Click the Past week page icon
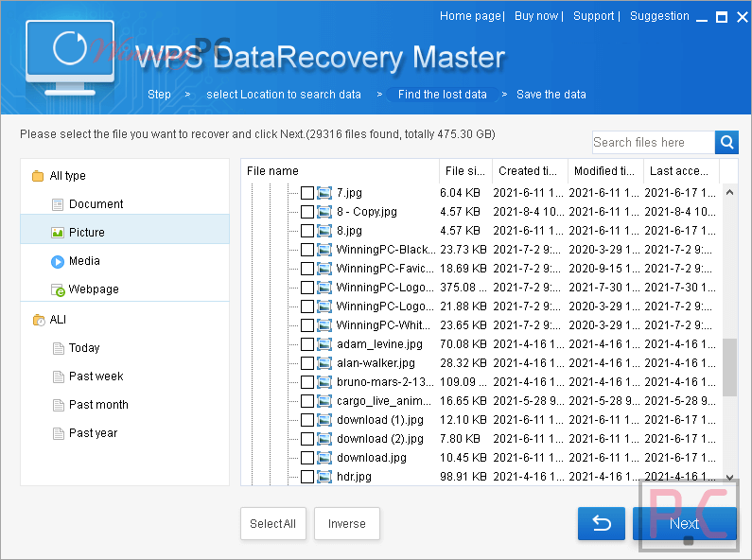 point(58,376)
